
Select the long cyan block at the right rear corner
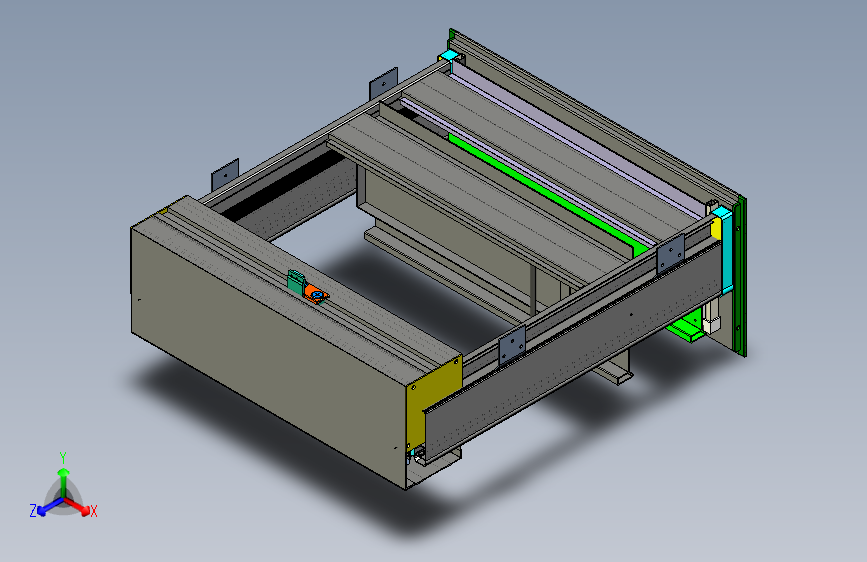coord(726,250)
